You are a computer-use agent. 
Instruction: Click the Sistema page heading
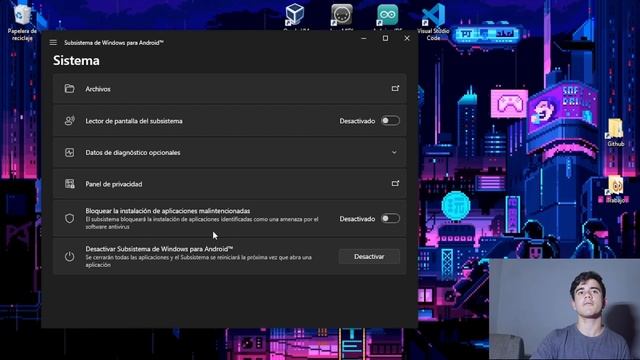click(x=76, y=60)
